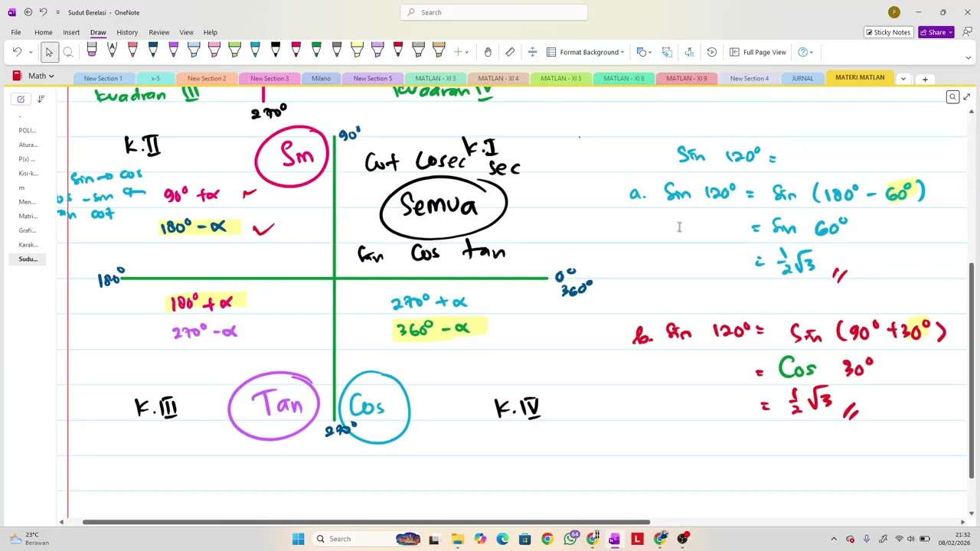980x551 pixels.
Task: Choose the Ink to Text pen
Action: point(112,51)
